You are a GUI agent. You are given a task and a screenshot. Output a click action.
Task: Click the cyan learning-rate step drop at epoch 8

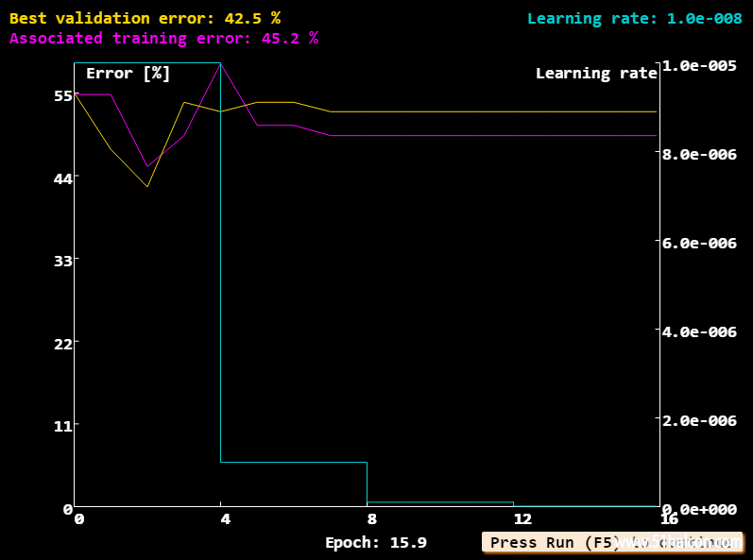[367, 482]
